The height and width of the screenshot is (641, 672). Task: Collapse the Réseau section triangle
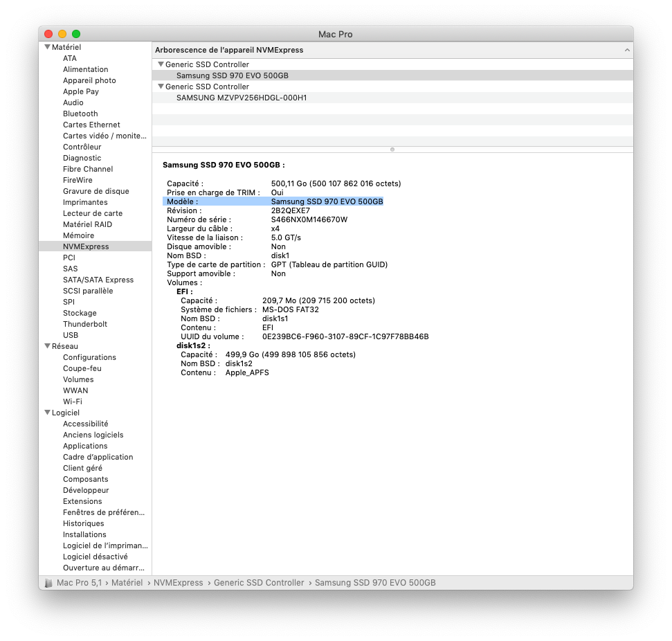coord(47,346)
